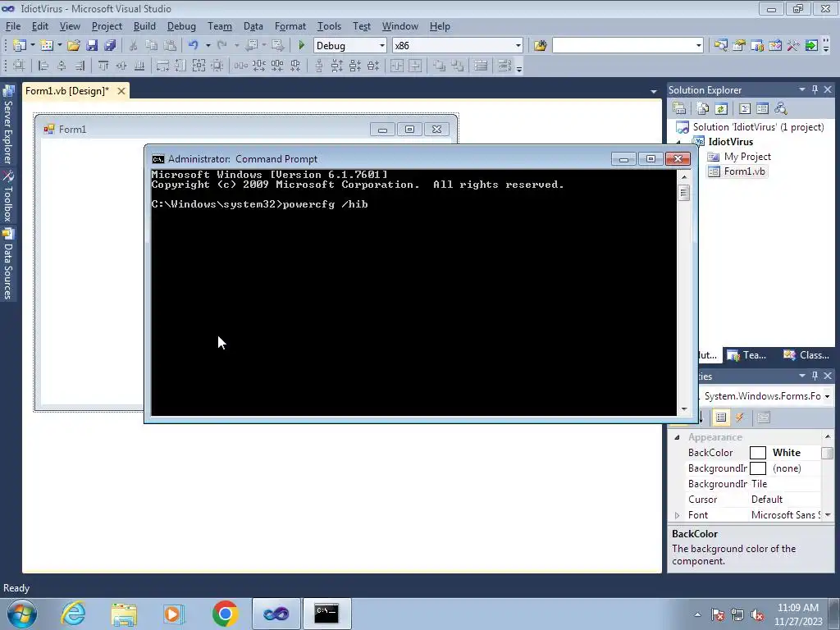Image resolution: width=840 pixels, height=630 pixels.
Task: Switch to the Team Explorer panel tab
Action: pyautogui.click(x=747, y=354)
